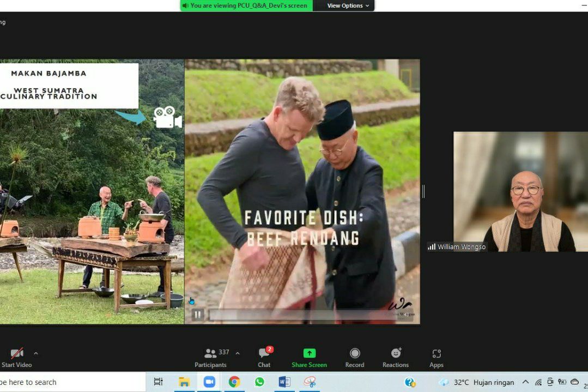The width and height of the screenshot is (588, 392).
Task: Click the green Share Screen icon
Action: tap(310, 353)
